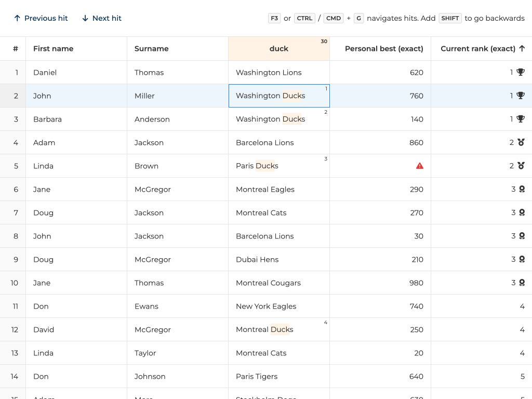Screen dimensions: 532x399
Task: Jump to the Next hit
Action: 102,18
